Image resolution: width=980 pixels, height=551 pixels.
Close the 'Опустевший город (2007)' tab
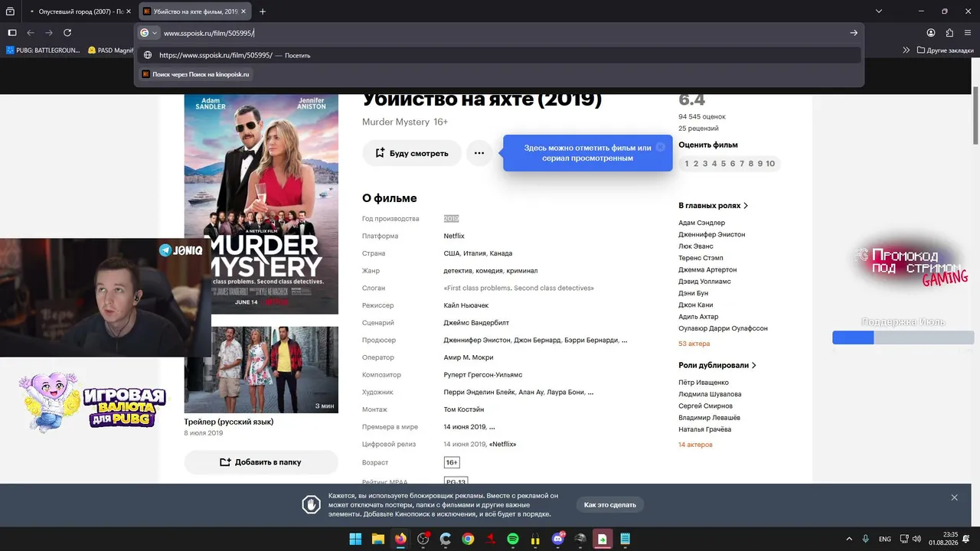pyautogui.click(x=129, y=11)
